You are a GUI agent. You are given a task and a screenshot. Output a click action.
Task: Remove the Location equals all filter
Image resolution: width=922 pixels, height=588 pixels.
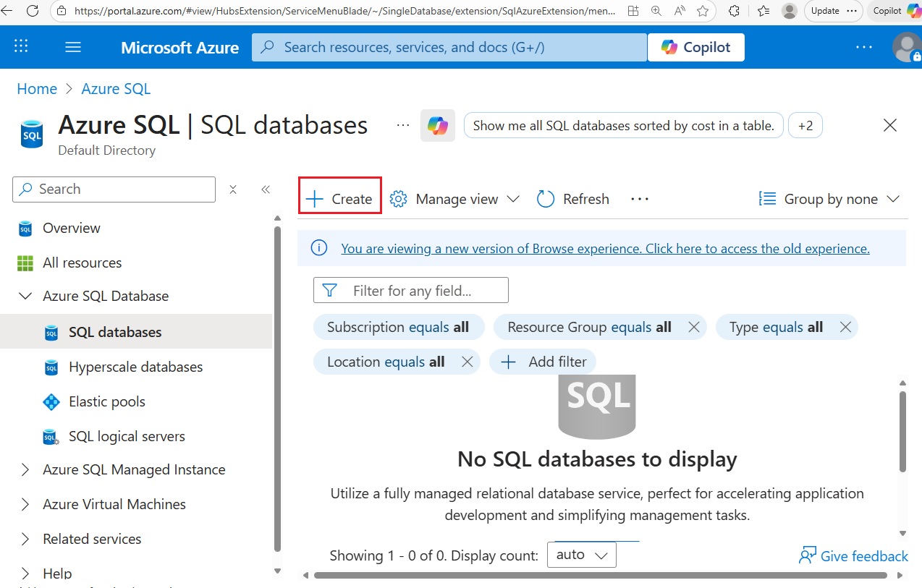(x=467, y=362)
